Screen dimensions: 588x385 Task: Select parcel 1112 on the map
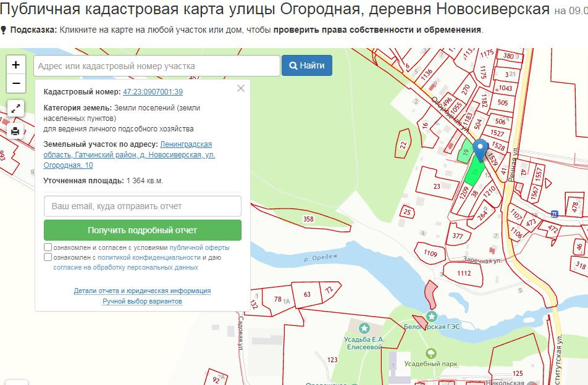click(464, 273)
